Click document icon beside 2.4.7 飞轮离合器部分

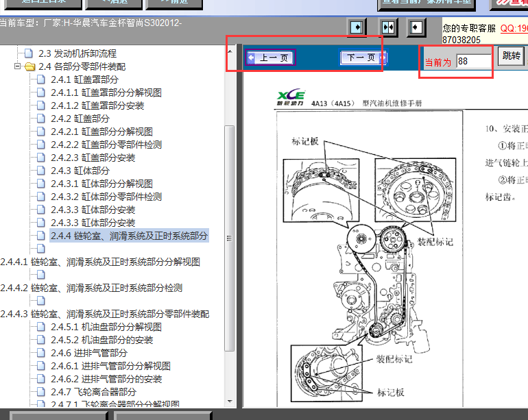(x=40, y=392)
